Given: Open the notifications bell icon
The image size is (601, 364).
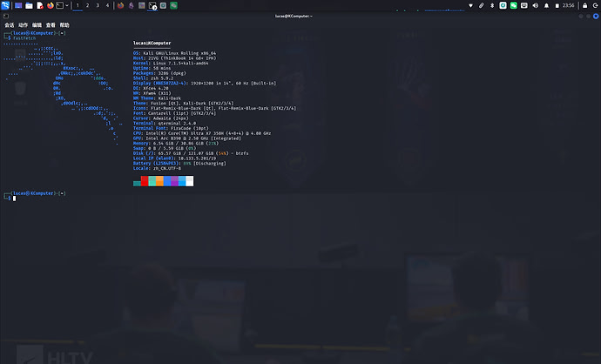Looking at the screenshot, I should (x=547, y=6).
